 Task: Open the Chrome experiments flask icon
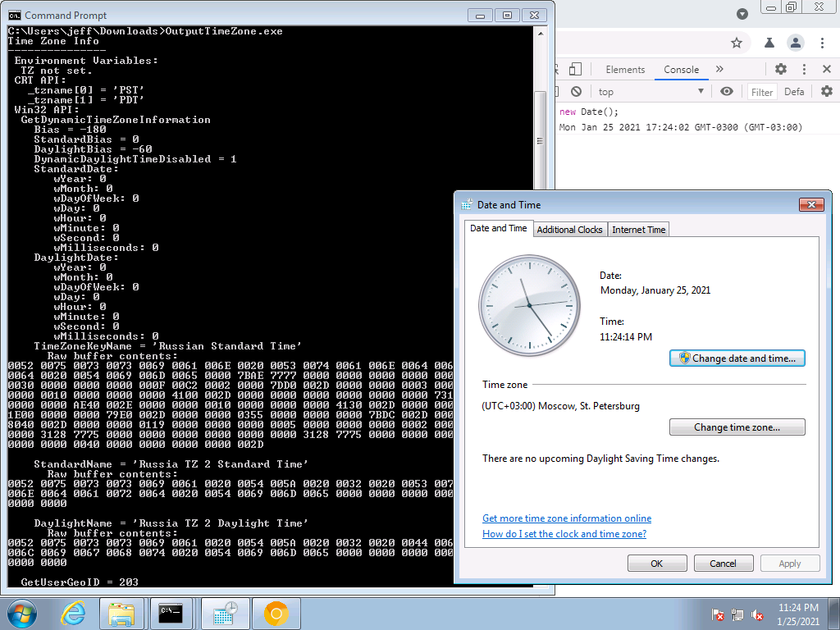769,43
